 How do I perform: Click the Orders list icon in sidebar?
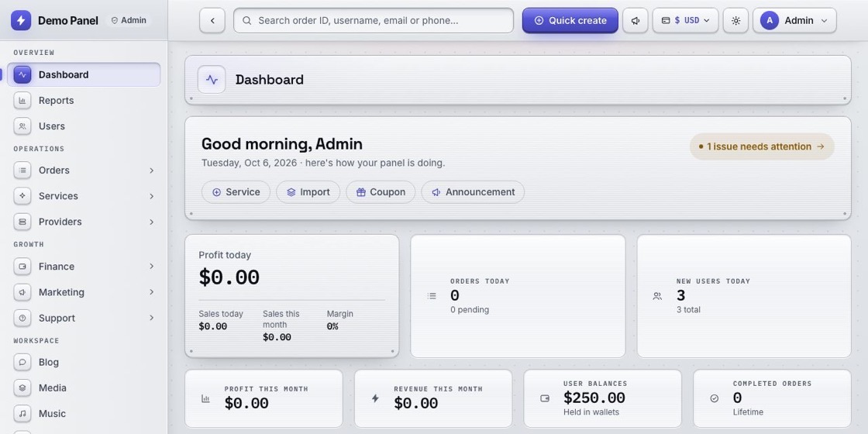pos(22,170)
